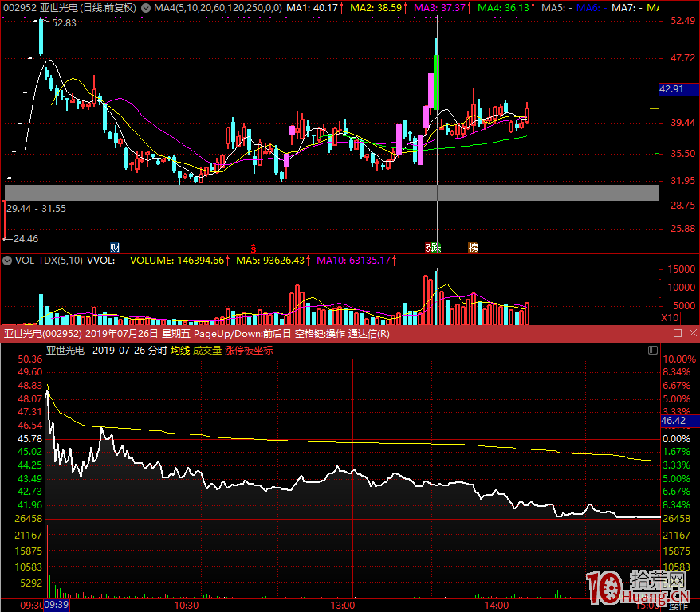The width and height of the screenshot is (700, 612).
Task: Open the 榜 ranking event marker
Action: [x=473, y=247]
